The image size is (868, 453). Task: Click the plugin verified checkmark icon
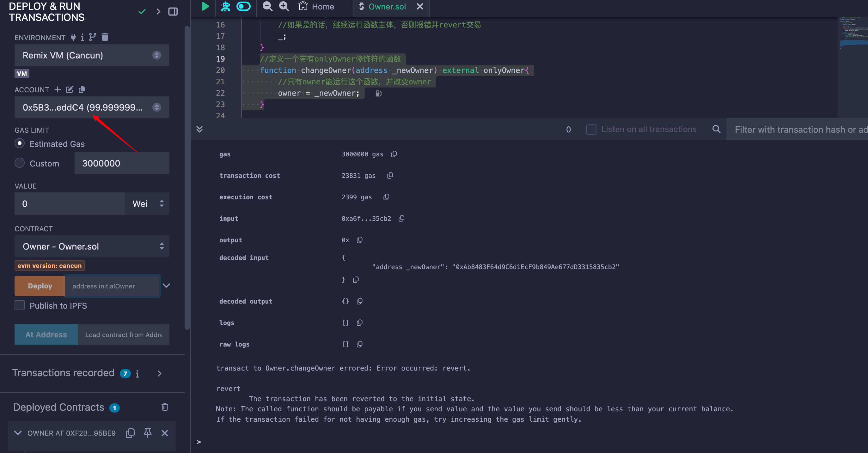point(142,11)
